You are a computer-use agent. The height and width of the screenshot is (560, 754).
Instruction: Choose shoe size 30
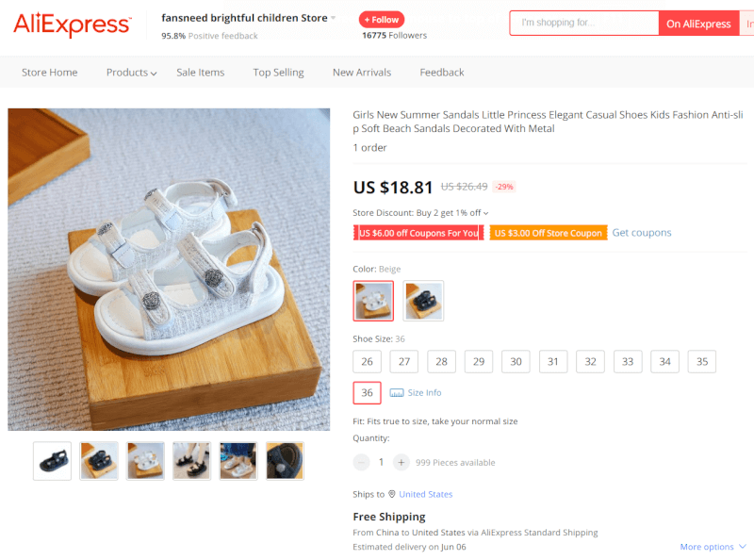(x=516, y=361)
